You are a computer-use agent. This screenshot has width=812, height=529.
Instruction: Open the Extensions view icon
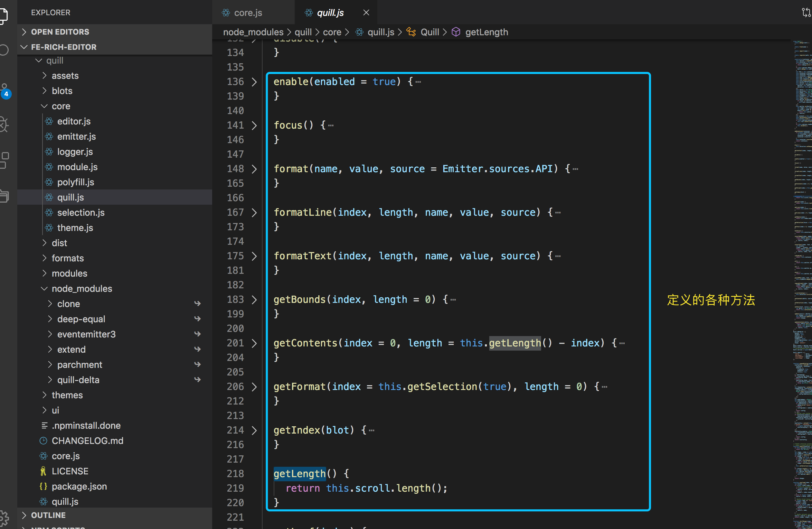tap(4, 160)
